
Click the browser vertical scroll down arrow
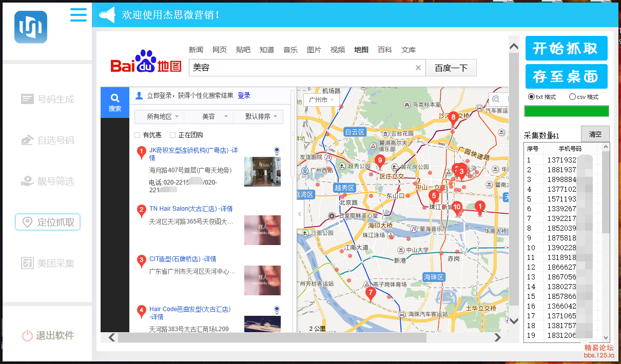514,321
